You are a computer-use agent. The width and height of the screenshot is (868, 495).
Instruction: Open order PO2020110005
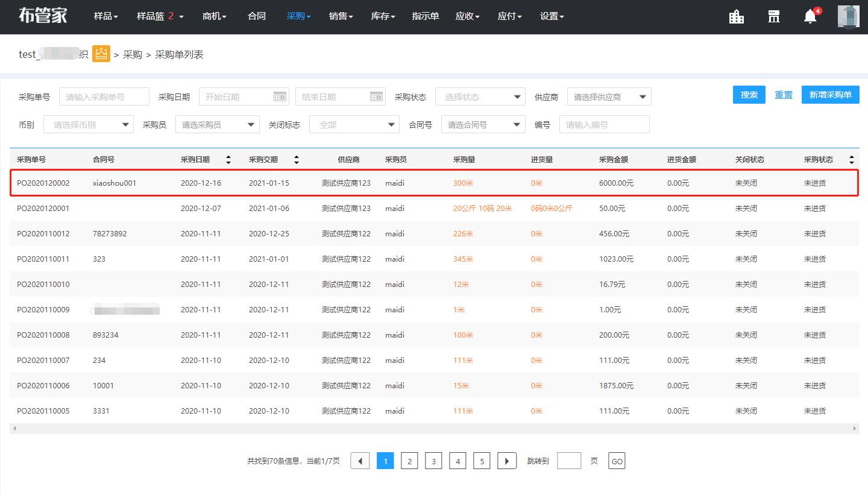pos(43,411)
